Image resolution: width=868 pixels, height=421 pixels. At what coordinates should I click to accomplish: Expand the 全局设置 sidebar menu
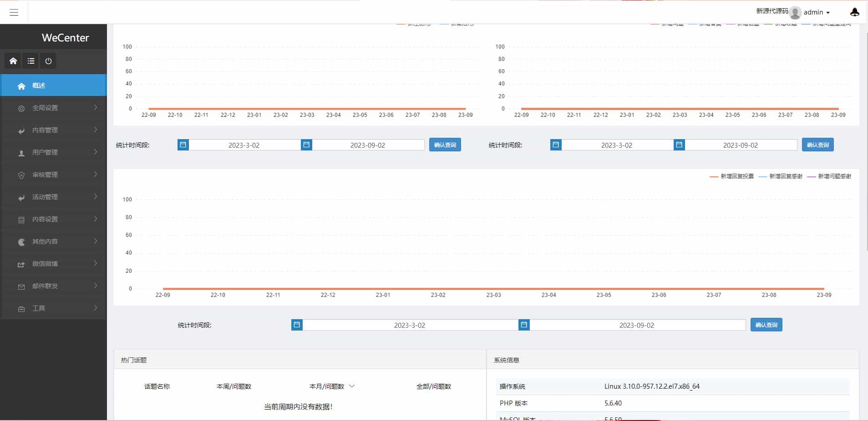(x=54, y=108)
